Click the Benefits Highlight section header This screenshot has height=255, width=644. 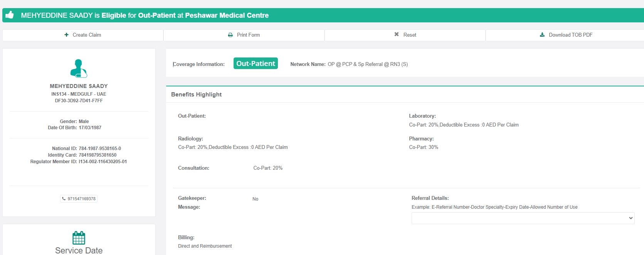[197, 95]
